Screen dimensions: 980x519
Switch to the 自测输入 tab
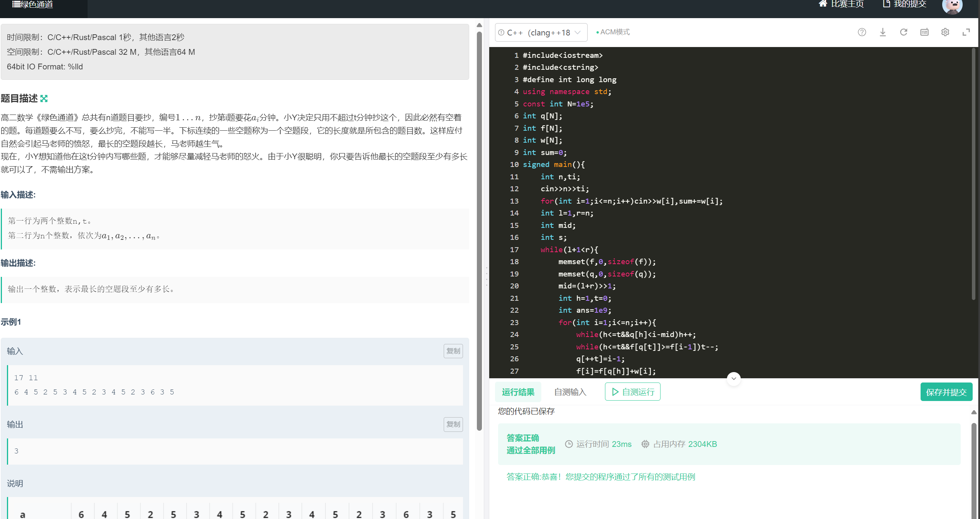[570, 392]
